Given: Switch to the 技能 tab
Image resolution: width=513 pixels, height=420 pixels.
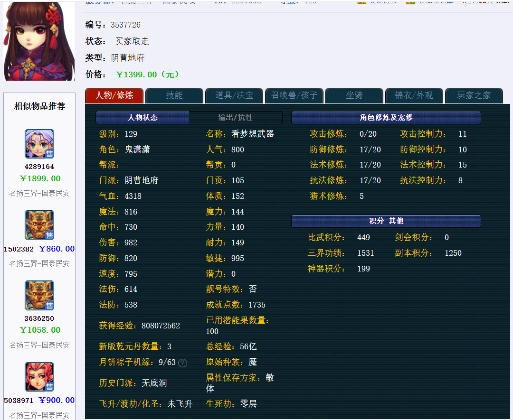Looking at the screenshot, I should tap(174, 95).
